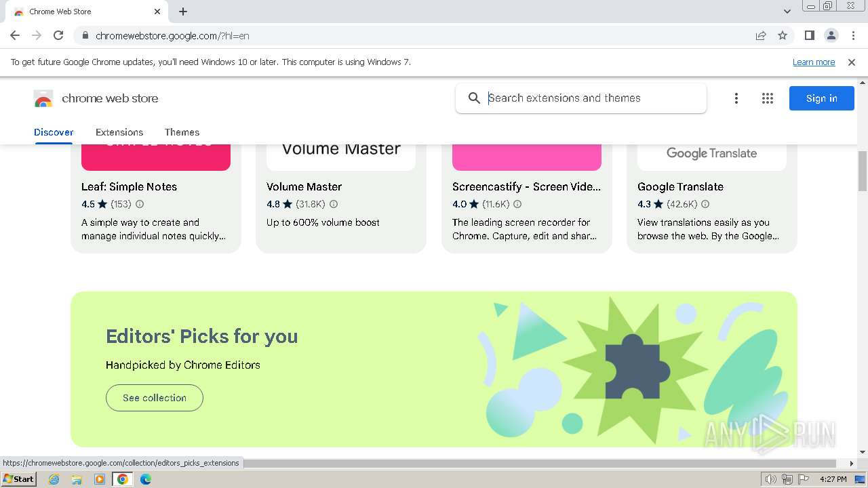868x488 pixels.
Task: Click the Volume Master thumbnail image
Action: coord(341,157)
